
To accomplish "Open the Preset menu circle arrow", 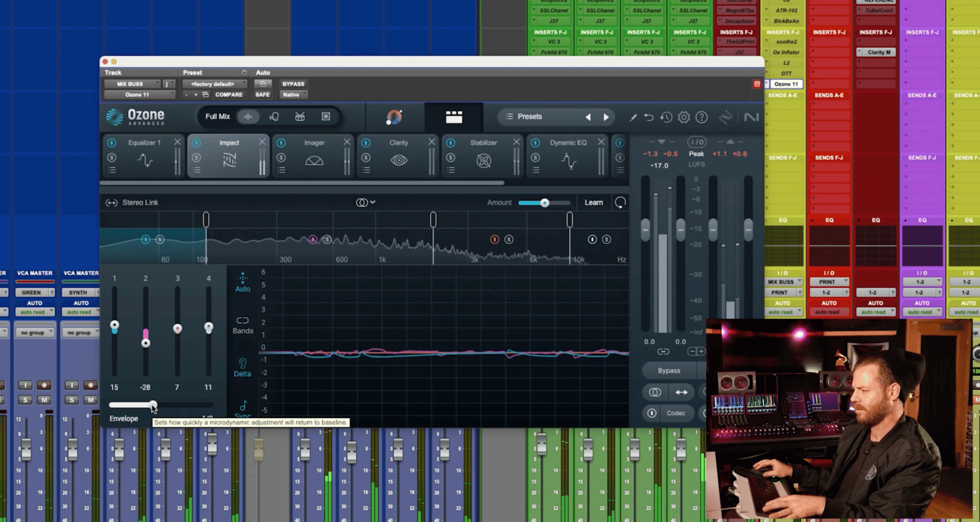I will 244,73.
